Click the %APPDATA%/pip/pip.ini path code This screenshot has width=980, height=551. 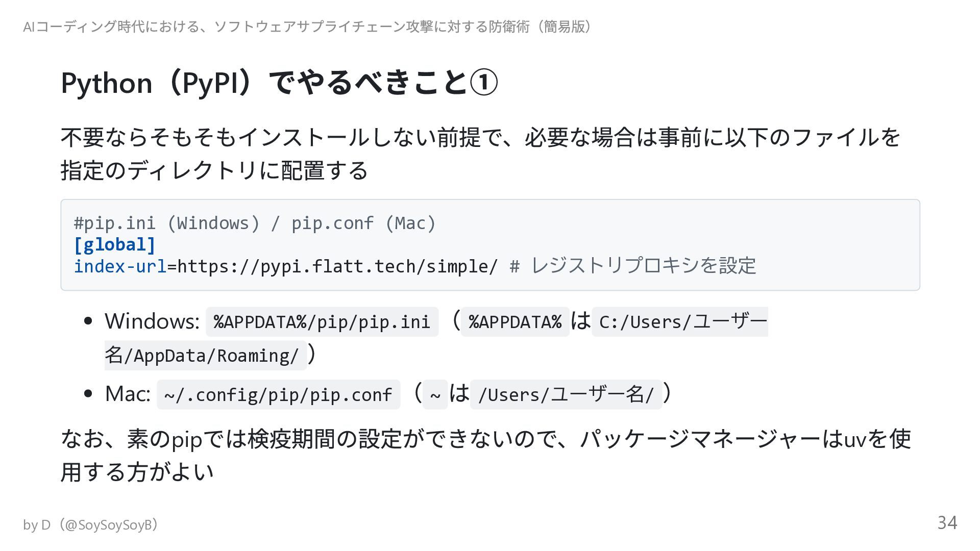coord(322,322)
